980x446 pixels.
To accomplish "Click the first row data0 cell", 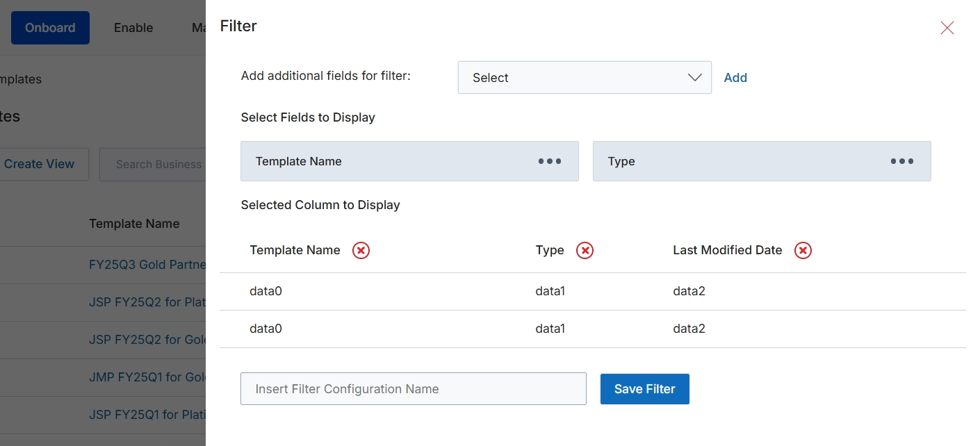I will click(x=266, y=291).
